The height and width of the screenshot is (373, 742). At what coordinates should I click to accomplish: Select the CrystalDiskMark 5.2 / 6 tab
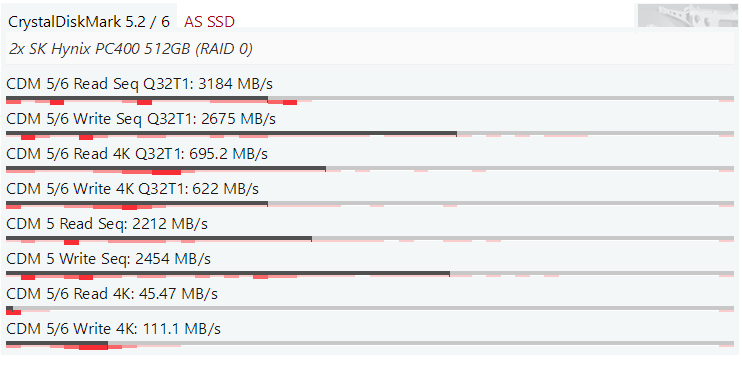pyautogui.click(x=89, y=22)
